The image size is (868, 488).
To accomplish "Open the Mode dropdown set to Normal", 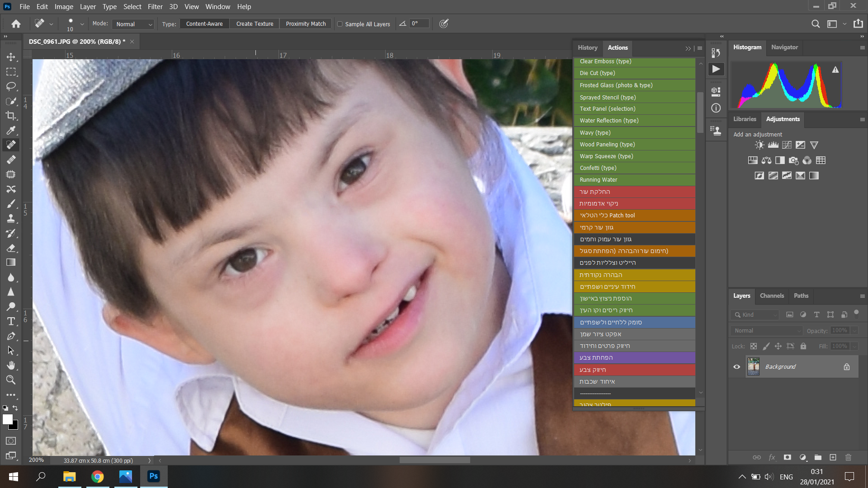I will click(134, 24).
